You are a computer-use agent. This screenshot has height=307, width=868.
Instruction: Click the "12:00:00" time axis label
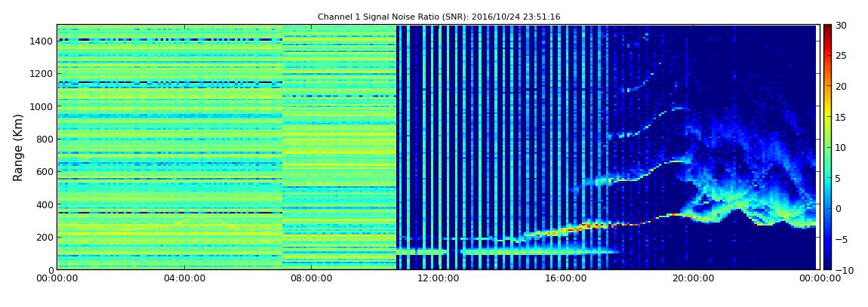point(437,279)
